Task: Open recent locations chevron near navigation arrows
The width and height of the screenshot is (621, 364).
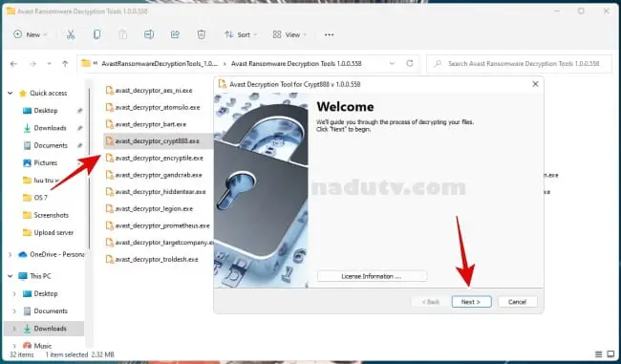Action: [49, 64]
